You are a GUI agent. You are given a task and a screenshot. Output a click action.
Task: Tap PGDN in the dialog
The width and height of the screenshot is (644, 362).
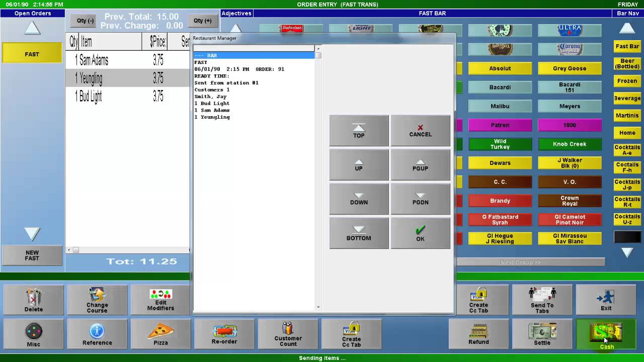click(421, 199)
